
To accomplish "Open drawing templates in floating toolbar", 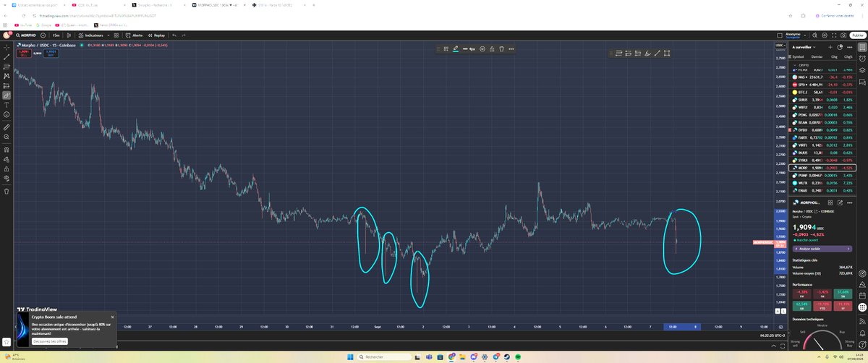I will click(446, 49).
